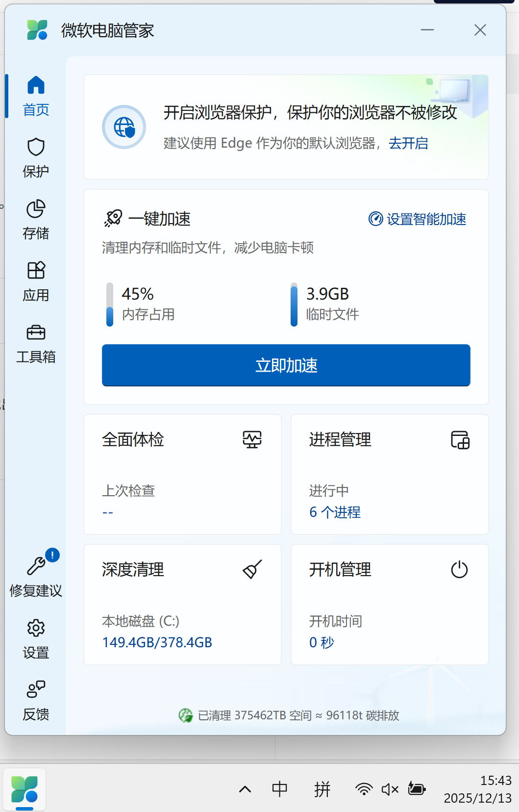Viewport: 519px width, 812px height.
Task: Go to the 存储 storage section
Action: [x=36, y=220]
